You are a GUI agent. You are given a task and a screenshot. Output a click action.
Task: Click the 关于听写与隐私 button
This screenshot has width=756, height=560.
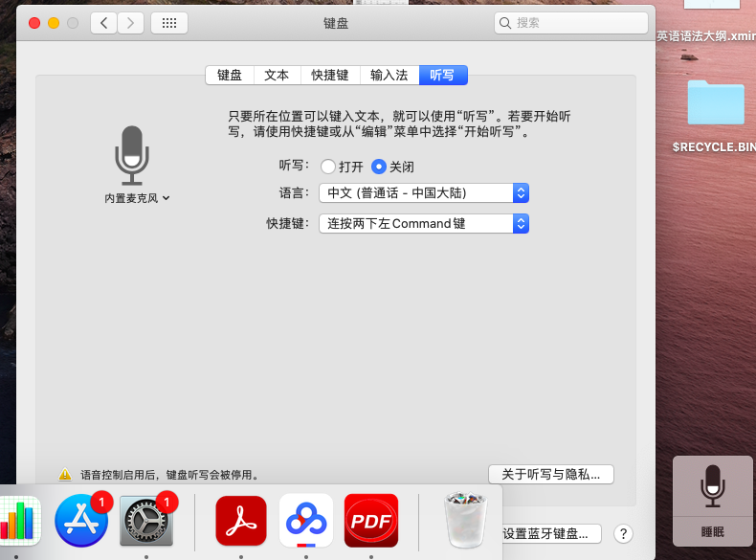550,475
